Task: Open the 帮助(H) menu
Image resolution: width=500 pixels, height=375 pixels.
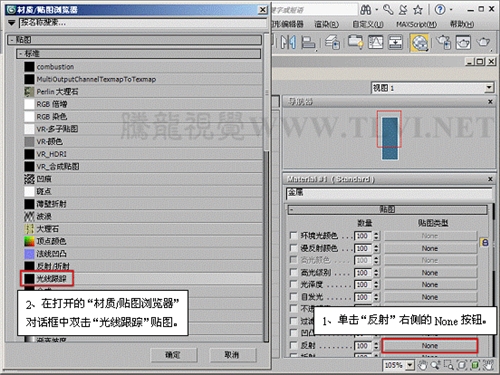Action: coord(462,24)
